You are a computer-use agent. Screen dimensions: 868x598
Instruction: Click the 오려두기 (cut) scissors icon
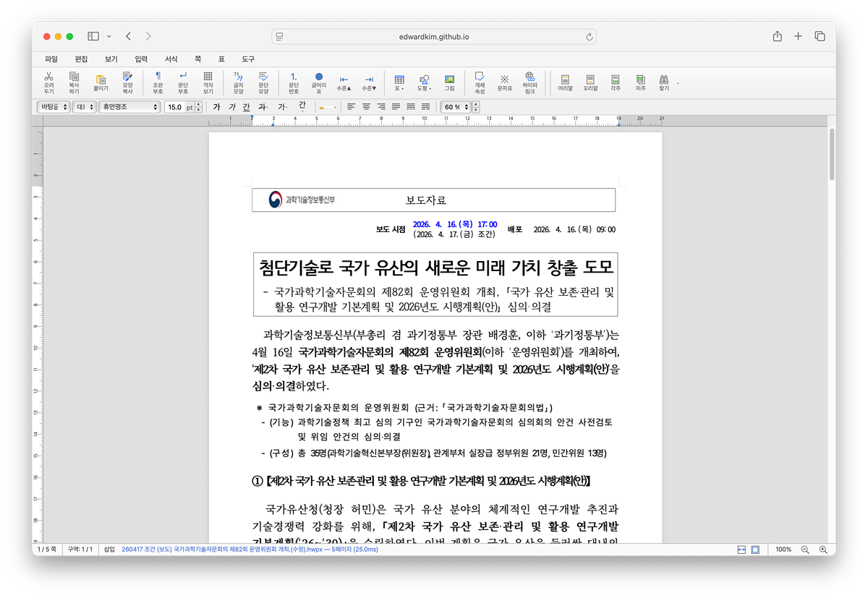tap(48, 82)
